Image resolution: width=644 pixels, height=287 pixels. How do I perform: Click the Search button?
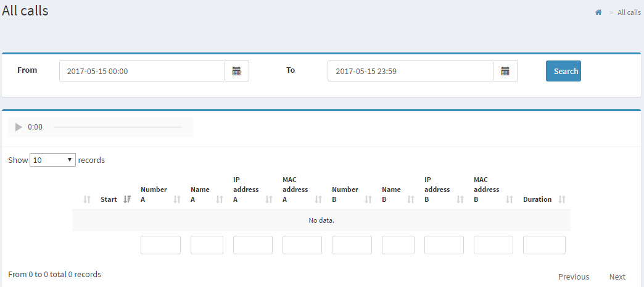pyautogui.click(x=563, y=71)
